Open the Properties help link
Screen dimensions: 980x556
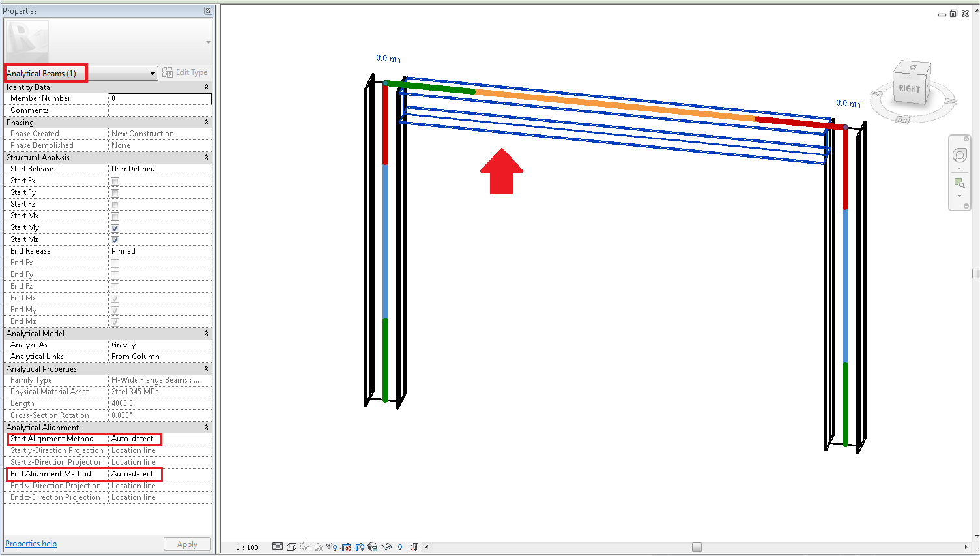pyautogui.click(x=31, y=544)
